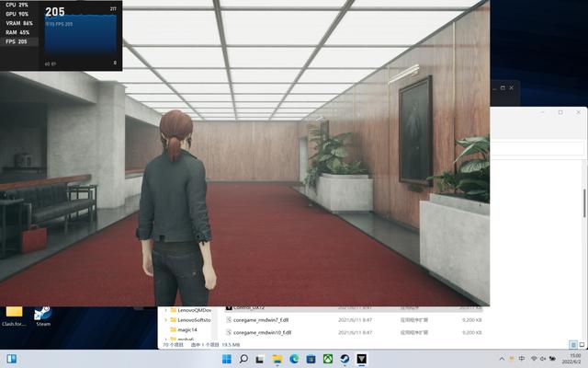
Task: Show hidden system tray icons
Action: (502, 359)
